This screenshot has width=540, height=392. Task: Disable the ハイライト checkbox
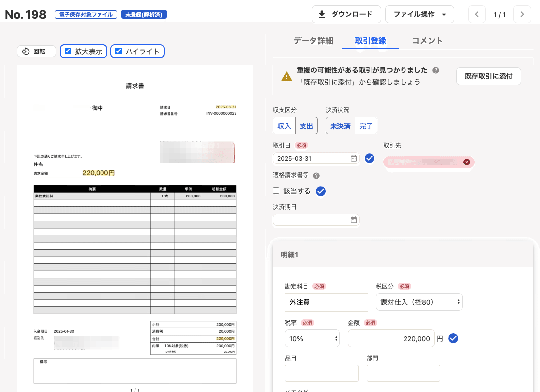[x=118, y=51]
